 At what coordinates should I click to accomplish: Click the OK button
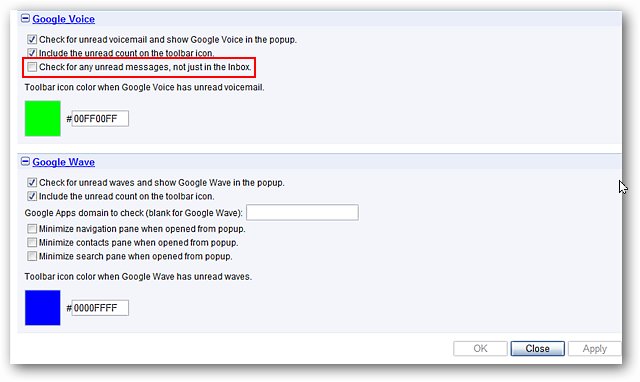coord(480,349)
